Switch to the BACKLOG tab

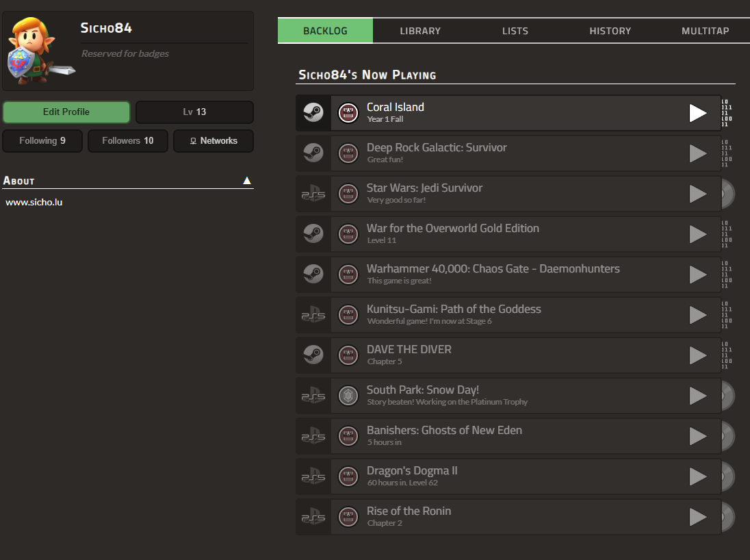325,31
